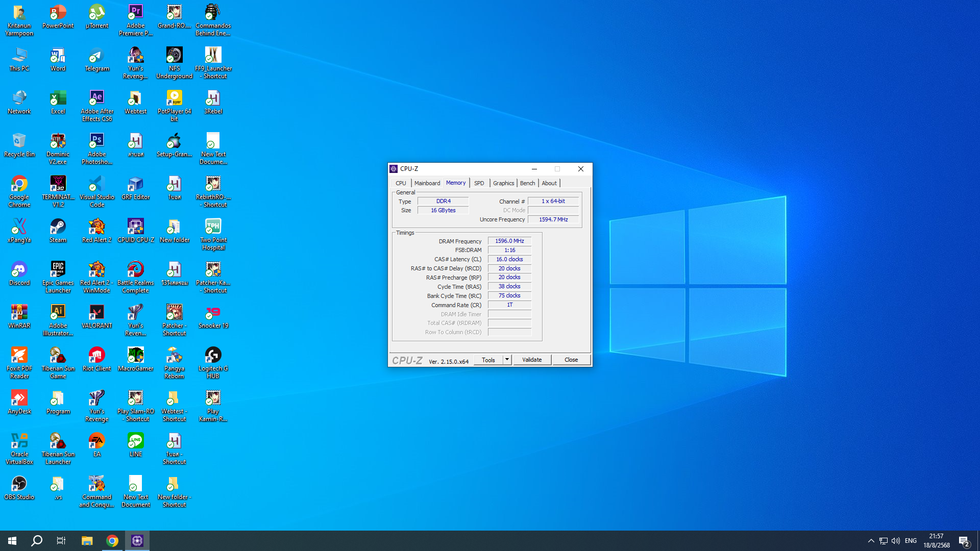Show hidden system tray icons
This screenshot has width=980, height=551.
point(871,541)
